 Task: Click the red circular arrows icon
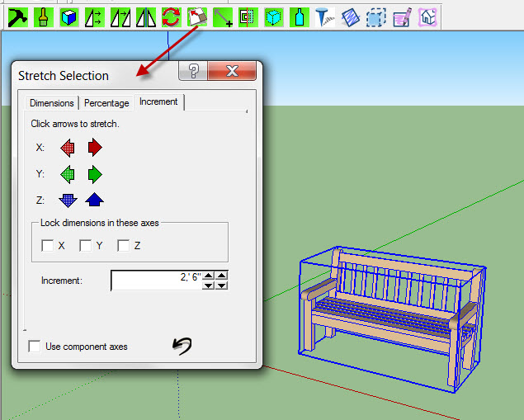click(172, 17)
